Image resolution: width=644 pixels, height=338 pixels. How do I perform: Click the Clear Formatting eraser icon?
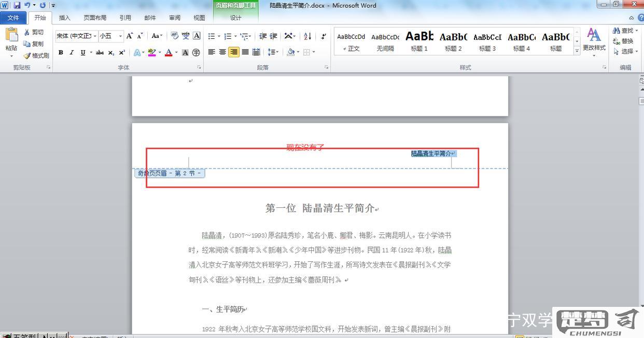[174, 36]
